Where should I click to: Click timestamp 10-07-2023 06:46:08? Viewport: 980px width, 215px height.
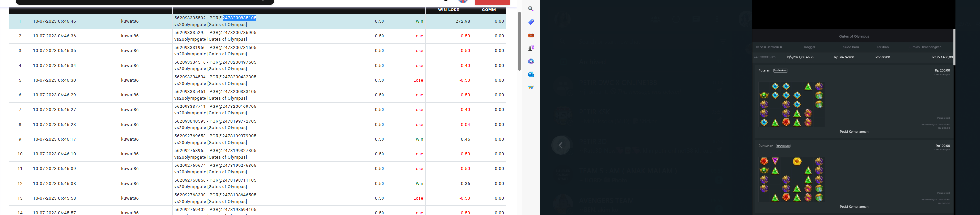click(x=54, y=183)
